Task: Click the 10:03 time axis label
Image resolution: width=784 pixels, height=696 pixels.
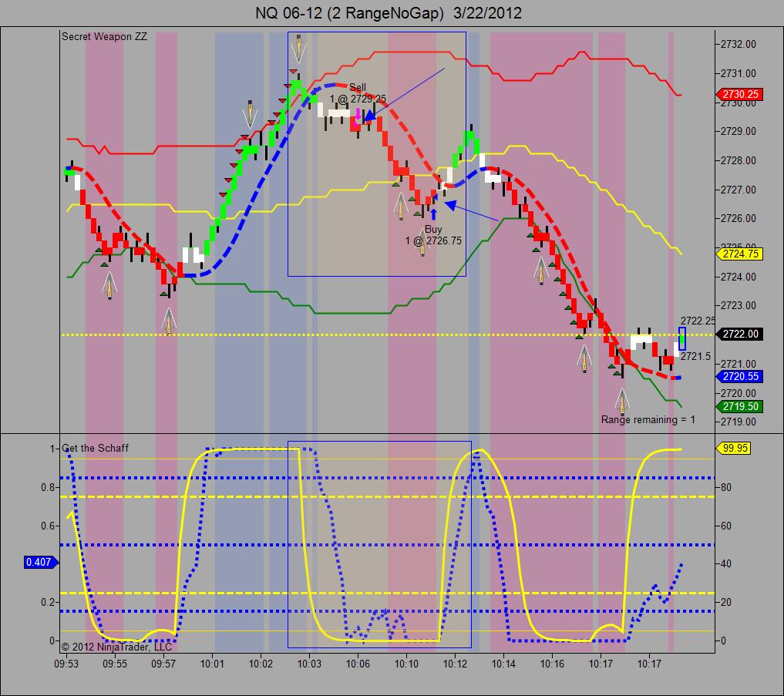Action: tap(309, 664)
